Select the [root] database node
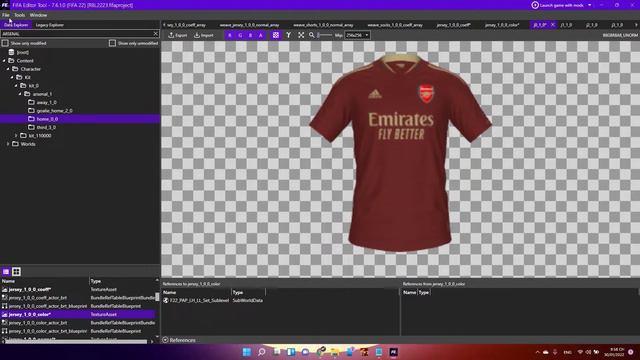Image resolution: width=640 pixels, height=360 pixels. click(x=19, y=52)
